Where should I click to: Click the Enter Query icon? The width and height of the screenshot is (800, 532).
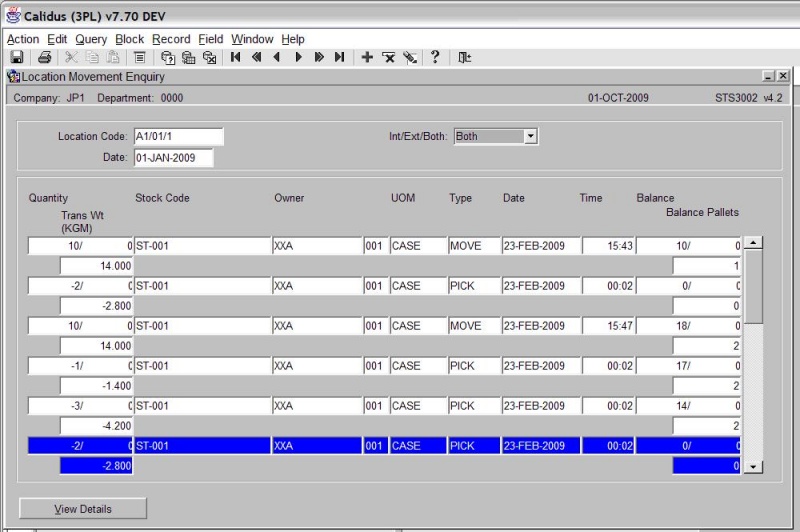(x=168, y=57)
